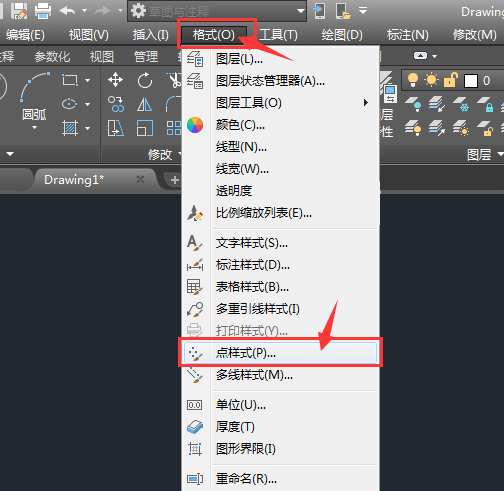Open the 草图与注释 workspace dropdown

pos(217,11)
